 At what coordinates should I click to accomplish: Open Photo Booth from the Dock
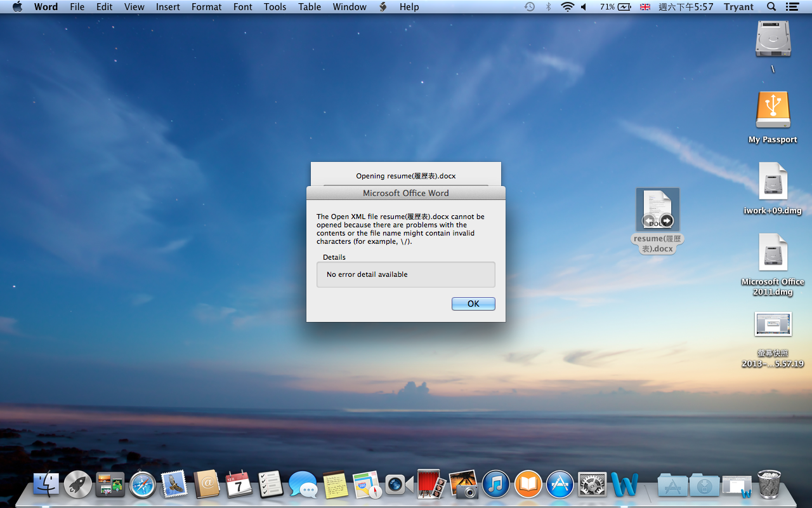point(432,485)
